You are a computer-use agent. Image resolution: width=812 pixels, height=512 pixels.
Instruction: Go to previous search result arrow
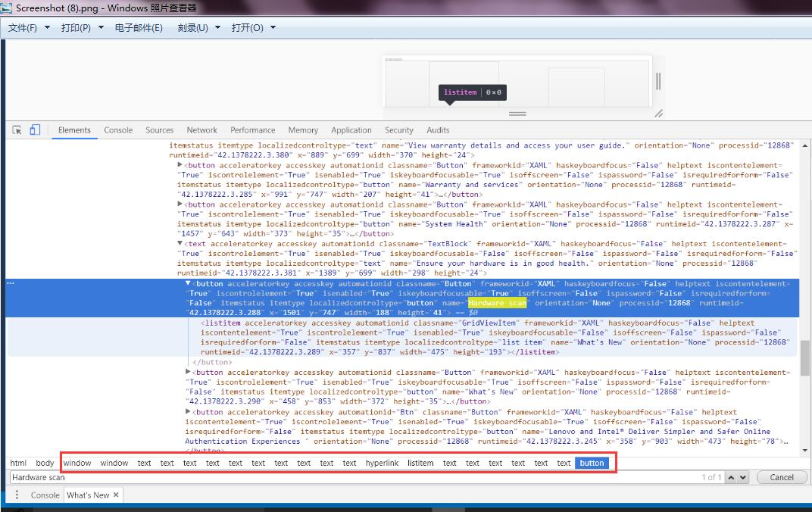click(x=731, y=477)
